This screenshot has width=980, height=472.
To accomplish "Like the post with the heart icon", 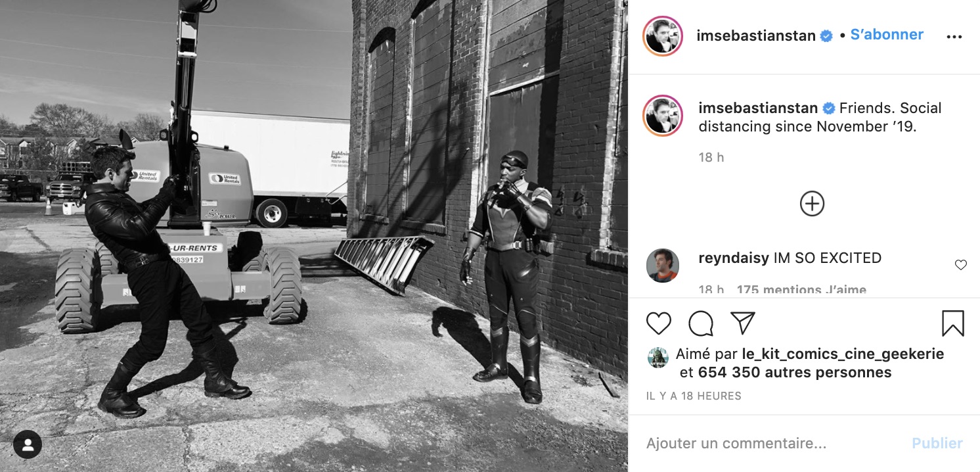I will click(659, 323).
